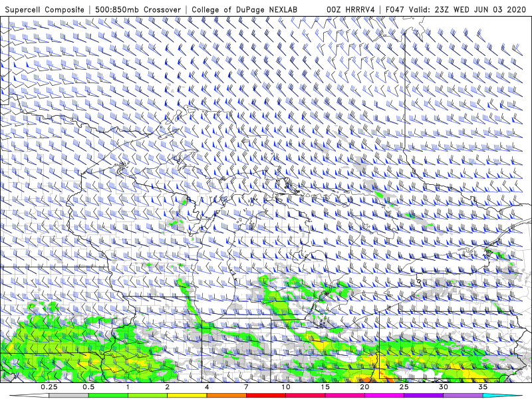Click the legend value 20

(364, 387)
